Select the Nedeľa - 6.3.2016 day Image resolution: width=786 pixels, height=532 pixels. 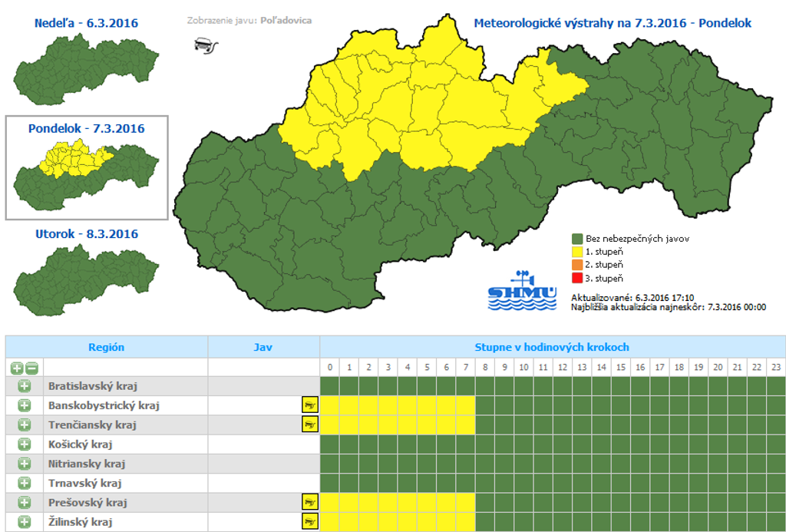[x=86, y=23]
